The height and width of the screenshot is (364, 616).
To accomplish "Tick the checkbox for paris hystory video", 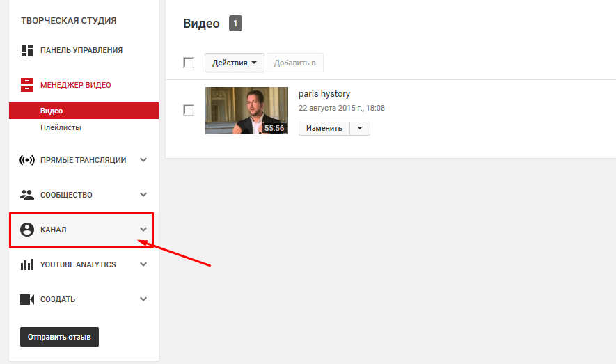I will (x=189, y=110).
